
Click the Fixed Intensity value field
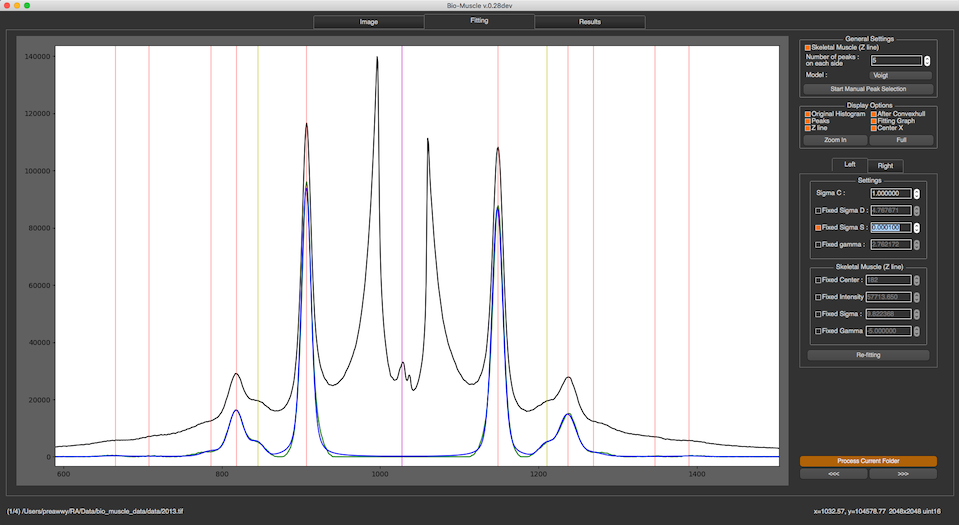[889, 297]
